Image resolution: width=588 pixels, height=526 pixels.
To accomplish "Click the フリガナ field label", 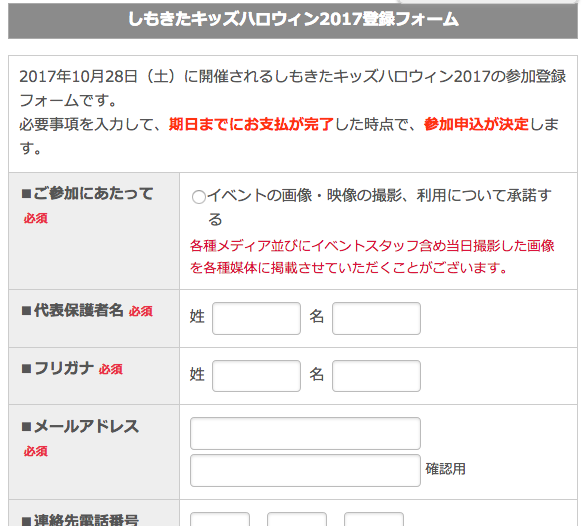I will pyautogui.click(x=58, y=369).
